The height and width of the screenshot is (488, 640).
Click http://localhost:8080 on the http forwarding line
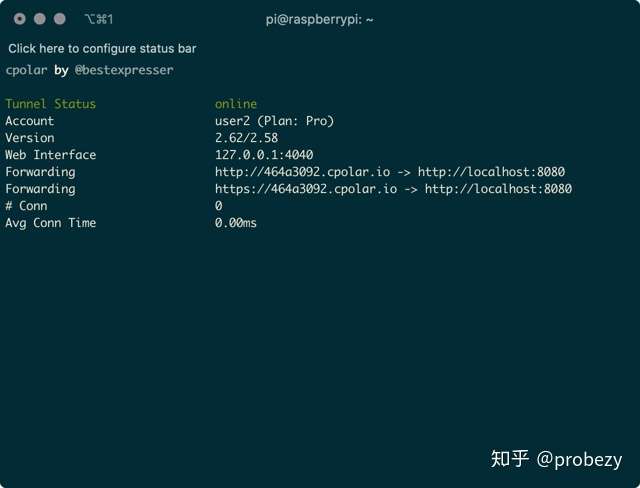(491, 172)
